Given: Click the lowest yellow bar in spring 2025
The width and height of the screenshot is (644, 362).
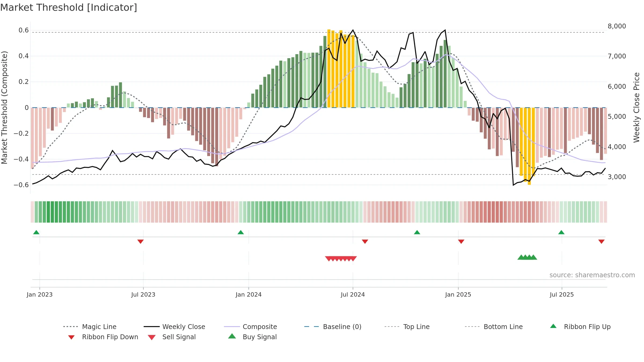Looking at the screenshot, I should (529, 146).
